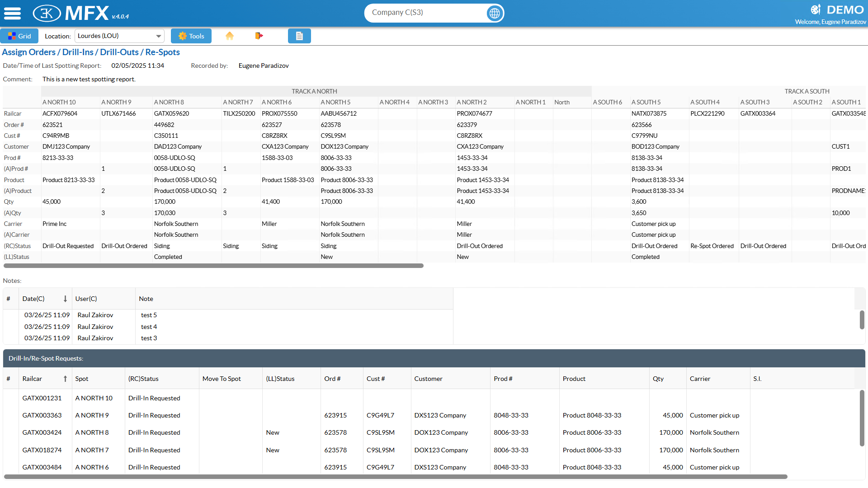Click Re-Spot Ordered status in A SOUTH 4

[x=712, y=246]
